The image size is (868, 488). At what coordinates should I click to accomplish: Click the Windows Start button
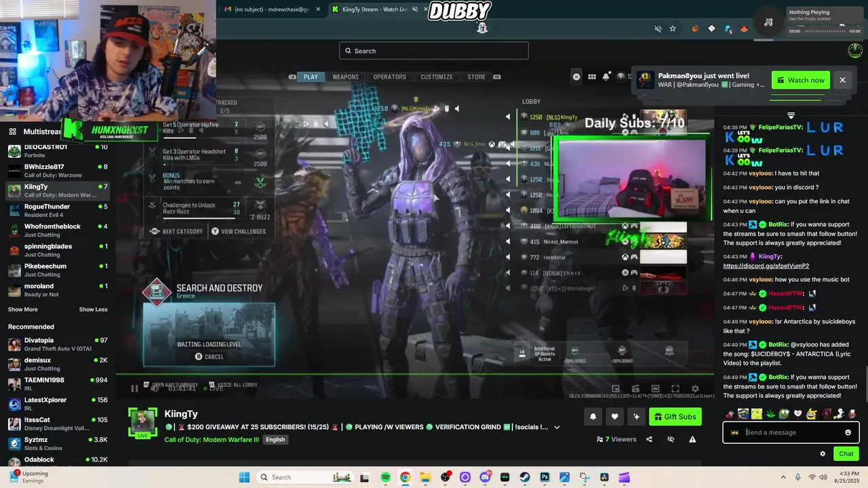click(244, 477)
